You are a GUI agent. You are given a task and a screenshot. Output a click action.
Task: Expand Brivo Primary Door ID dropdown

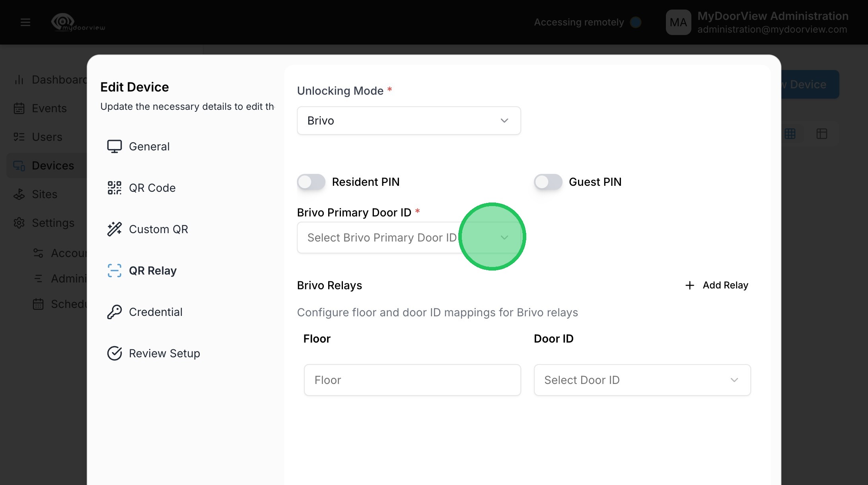coord(409,238)
